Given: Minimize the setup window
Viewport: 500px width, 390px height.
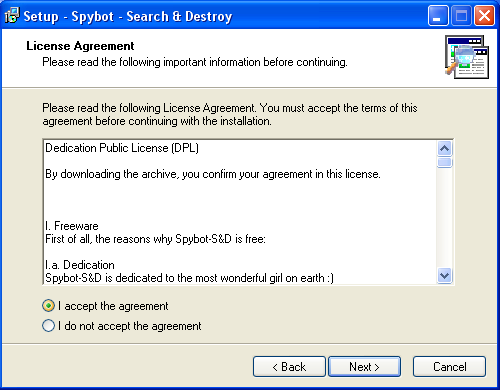Looking at the screenshot, I should [x=438, y=15].
